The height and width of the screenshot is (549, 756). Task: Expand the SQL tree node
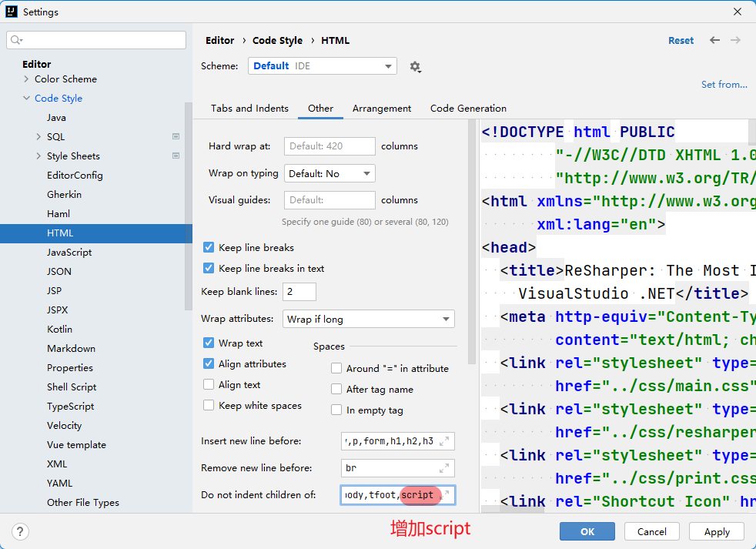(x=38, y=136)
